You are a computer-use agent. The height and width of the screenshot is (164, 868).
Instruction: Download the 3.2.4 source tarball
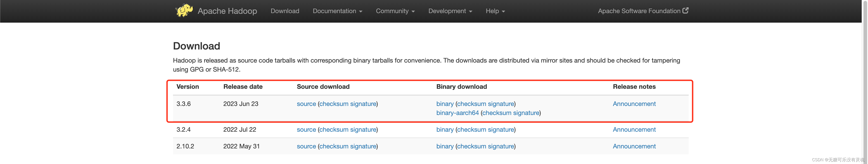[306, 130]
